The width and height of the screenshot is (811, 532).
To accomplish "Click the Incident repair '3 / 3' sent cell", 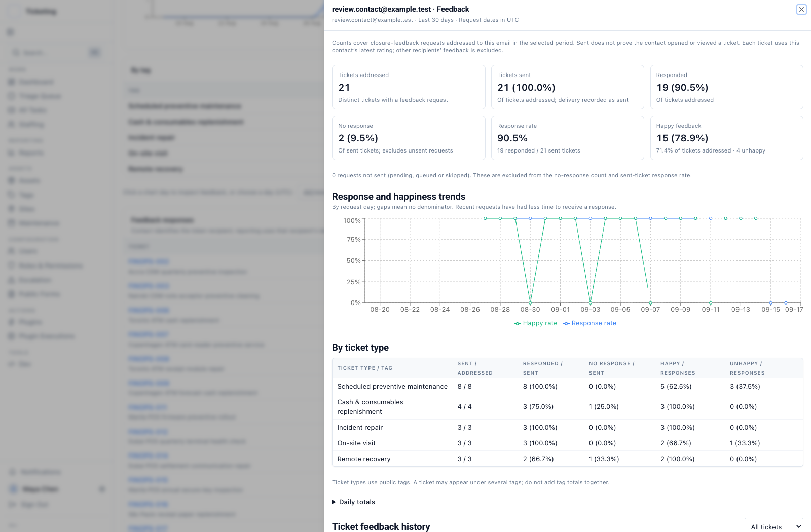I will tap(465, 428).
